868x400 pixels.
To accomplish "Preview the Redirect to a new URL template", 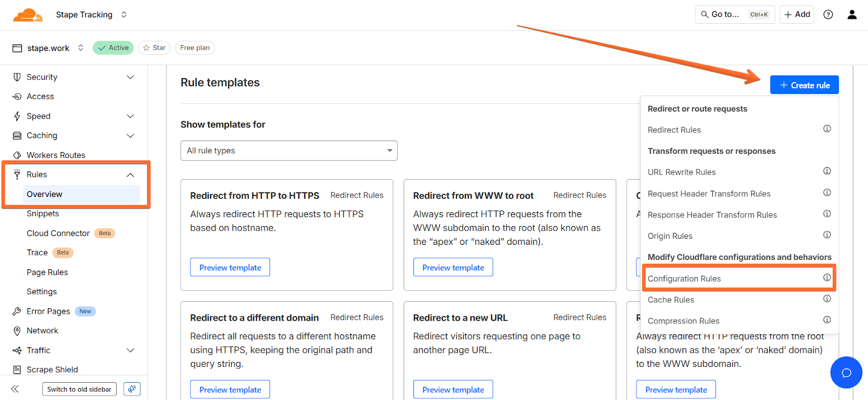I will (x=453, y=390).
